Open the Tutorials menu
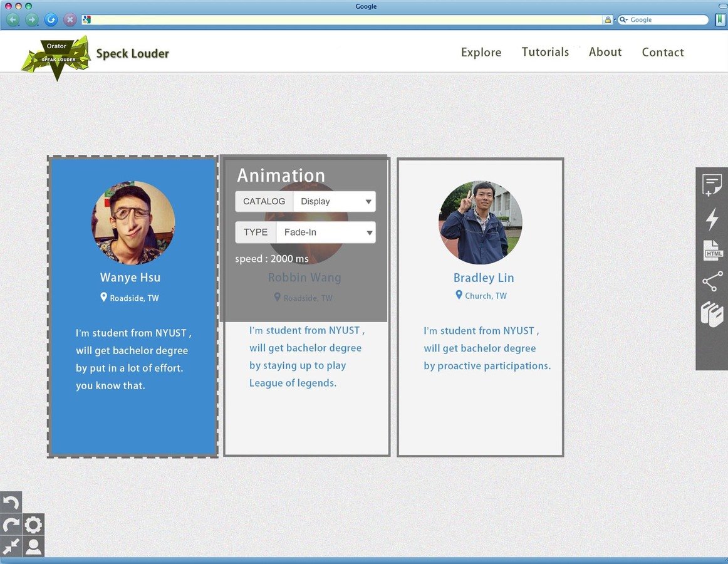The height and width of the screenshot is (564, 728). (545, 51)
